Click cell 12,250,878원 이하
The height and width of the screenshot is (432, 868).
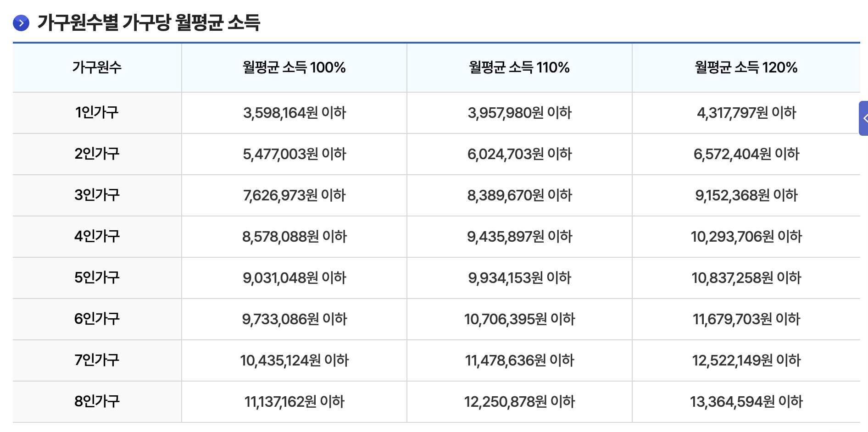519,402
